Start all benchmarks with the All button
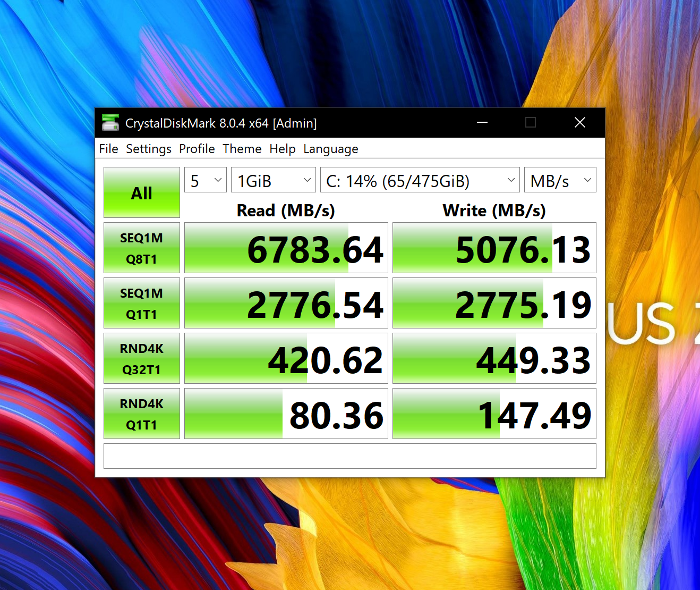 [x=142, y=192]
